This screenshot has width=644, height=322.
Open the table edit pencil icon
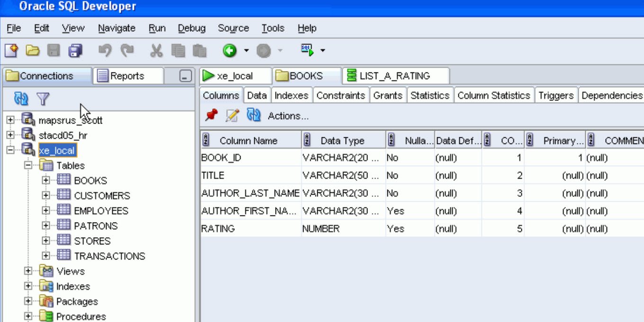[232, 115]
